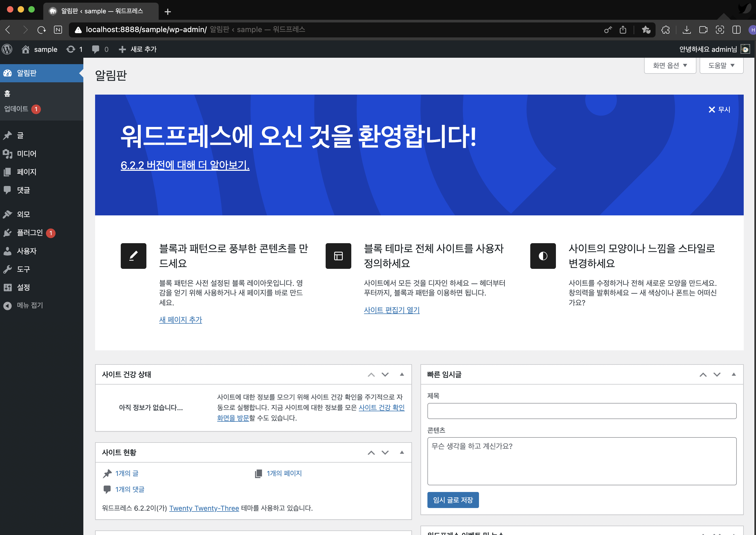Click the share icon in address bar

pyautogui.click(x=623, y=30)
